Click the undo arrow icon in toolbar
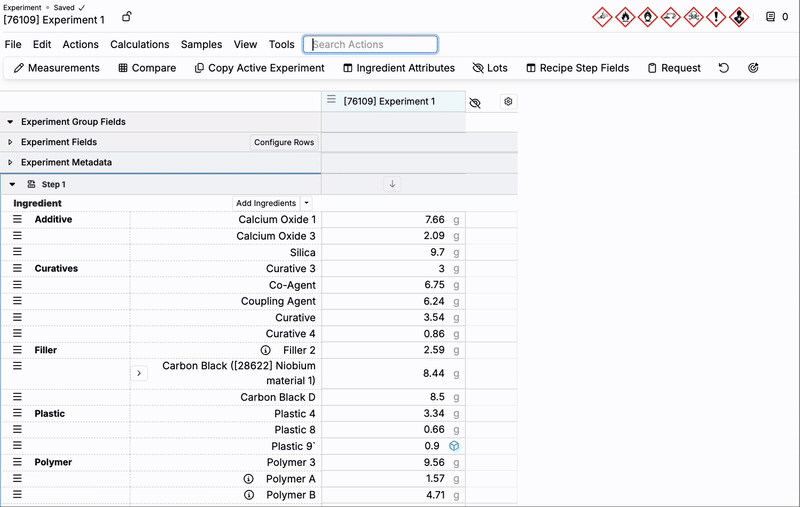This screenshot has height=507, width=800. 724,68
